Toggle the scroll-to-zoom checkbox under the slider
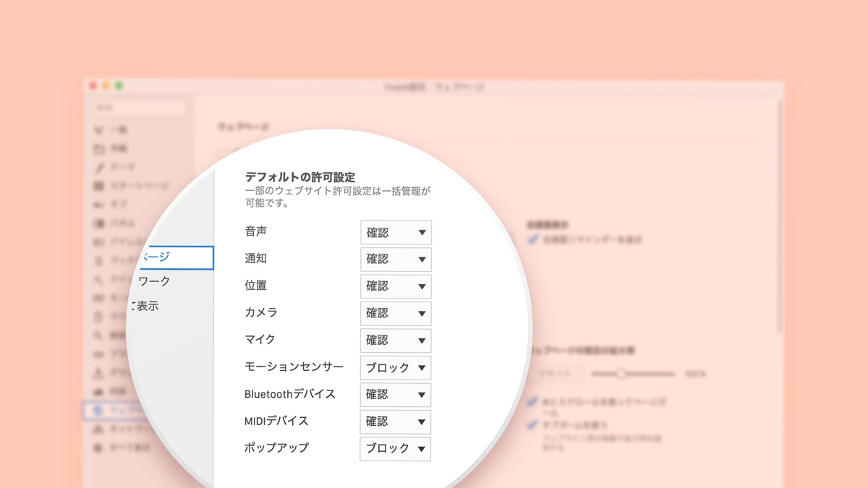Screen dimensions: 868x488 (x=533, y=401)
